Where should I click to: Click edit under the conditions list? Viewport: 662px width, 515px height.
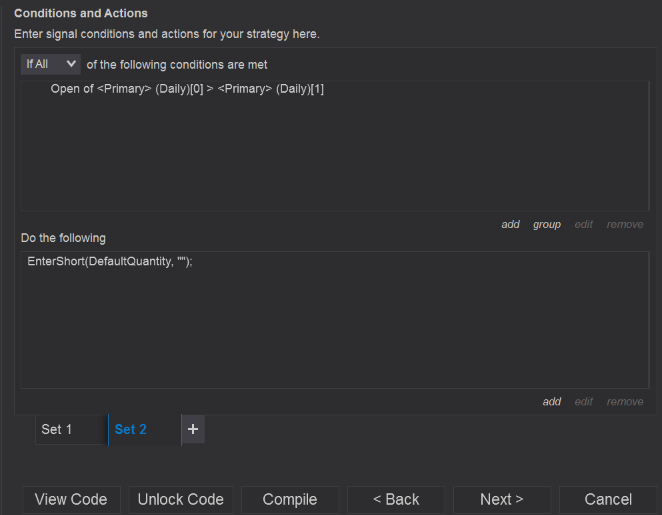pos(583,224)
